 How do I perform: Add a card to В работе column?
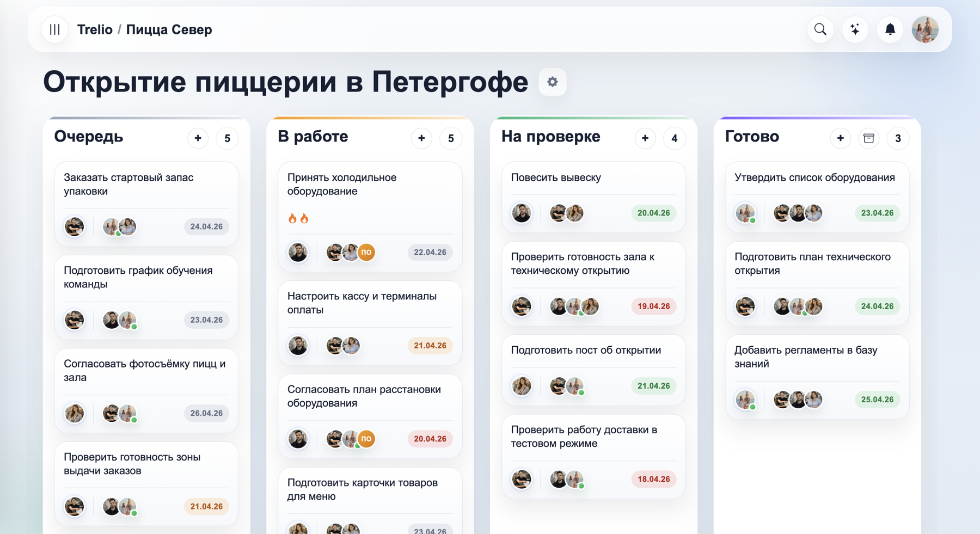click(421, 138)
